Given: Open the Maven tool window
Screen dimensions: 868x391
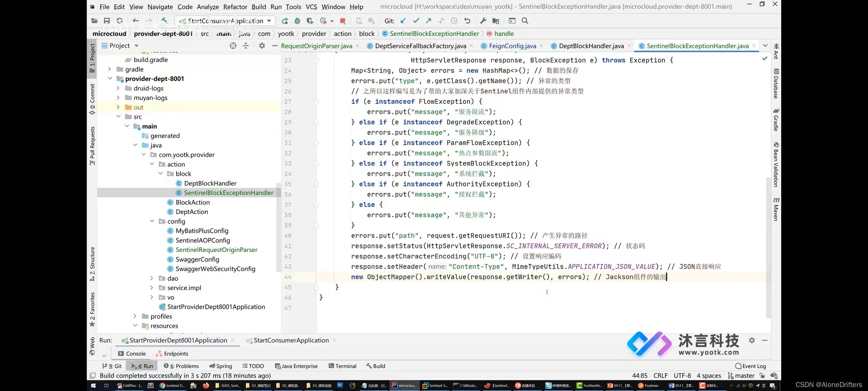Looking at the screenshot, I should coord(776,209).
